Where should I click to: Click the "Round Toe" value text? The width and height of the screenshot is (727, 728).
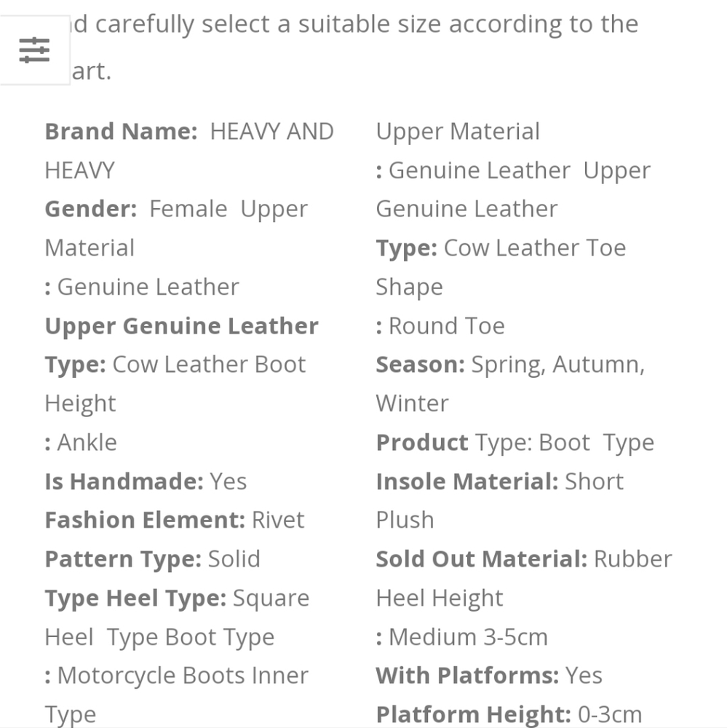point(446,326)
